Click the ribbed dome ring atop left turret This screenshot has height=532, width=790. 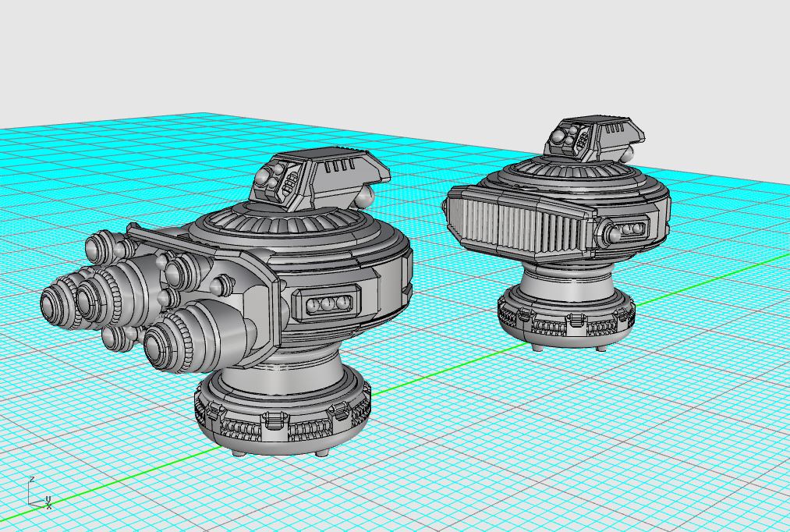coord(284,221)
